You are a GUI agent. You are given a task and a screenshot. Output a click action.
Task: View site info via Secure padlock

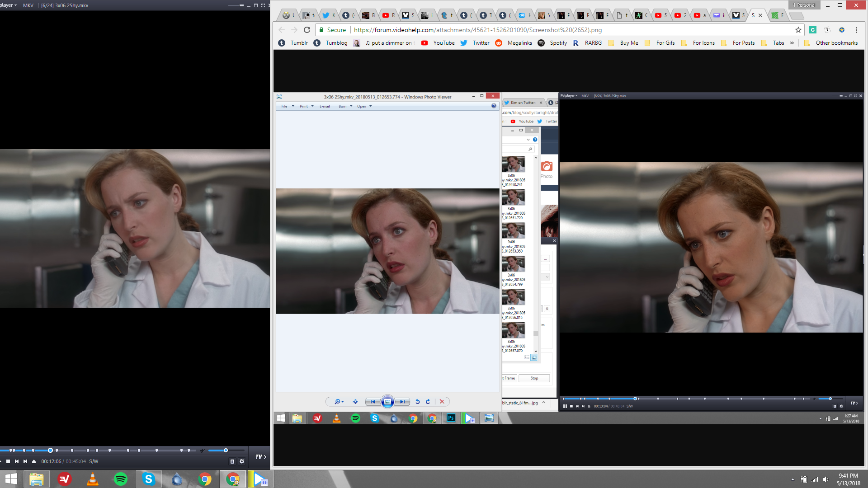pyautogui.click(x=332, y=30)
